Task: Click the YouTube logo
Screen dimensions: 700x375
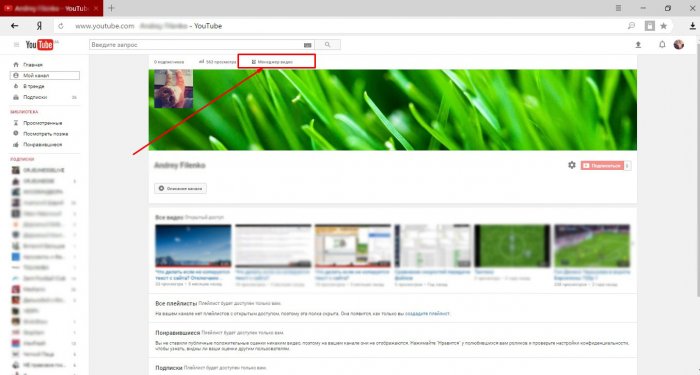Action: (x=39, y=45)
